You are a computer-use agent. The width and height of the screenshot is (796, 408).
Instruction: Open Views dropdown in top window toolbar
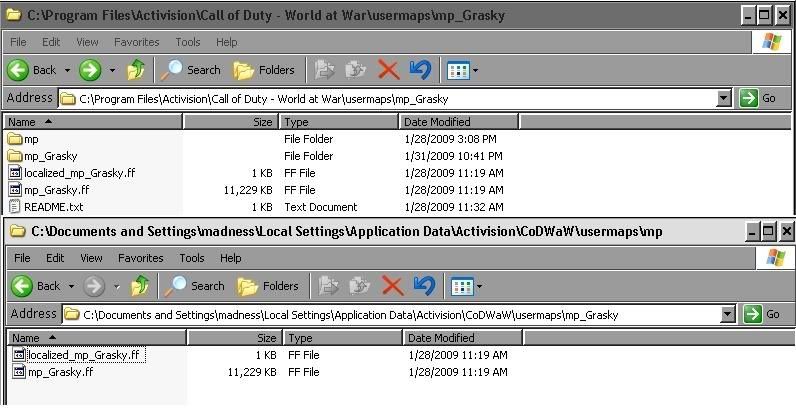(x=463, y=70)
